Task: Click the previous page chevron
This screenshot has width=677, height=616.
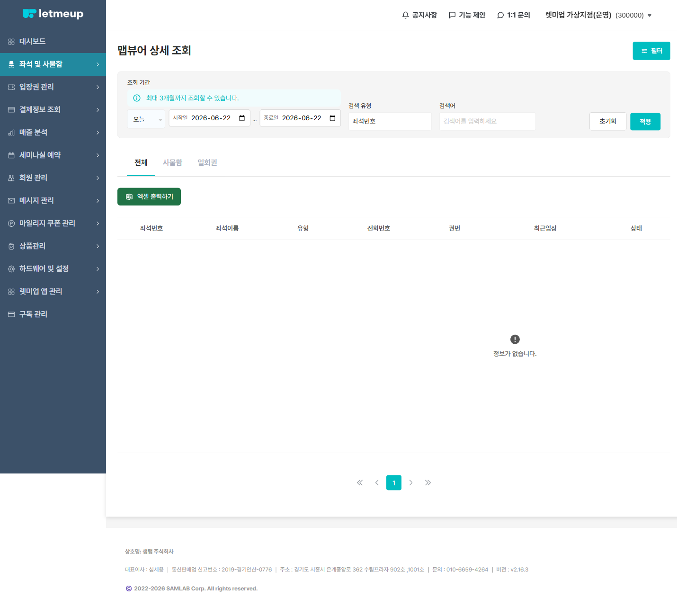Action: pyautogui.click(x=377, y=482)
